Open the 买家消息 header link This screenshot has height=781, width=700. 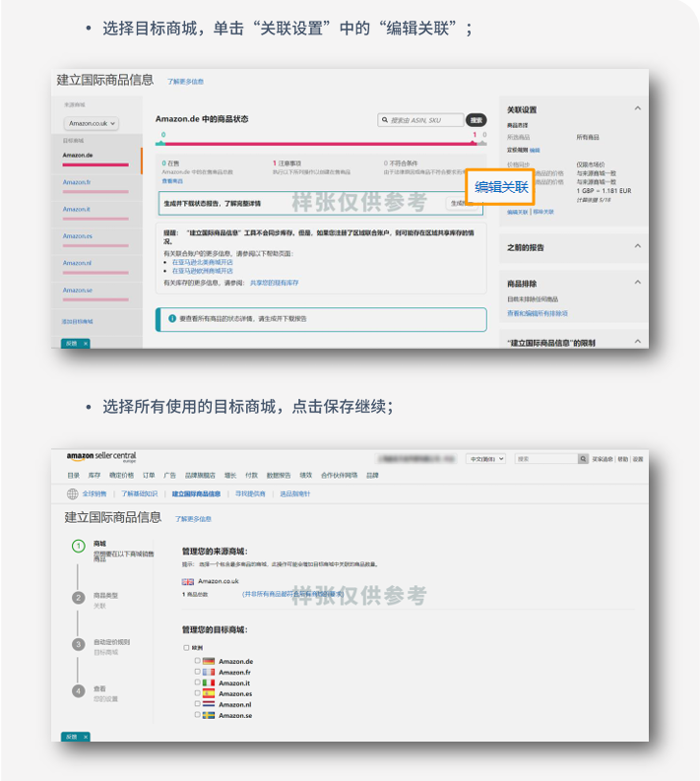[603, 459]
